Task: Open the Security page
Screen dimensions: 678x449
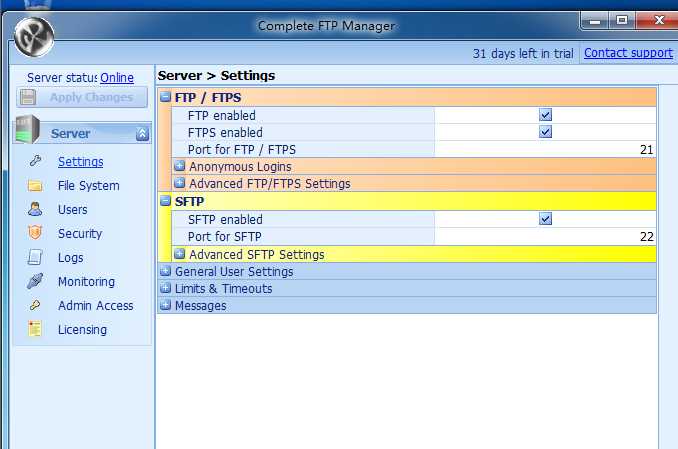Action: click(x=80, y=233)
